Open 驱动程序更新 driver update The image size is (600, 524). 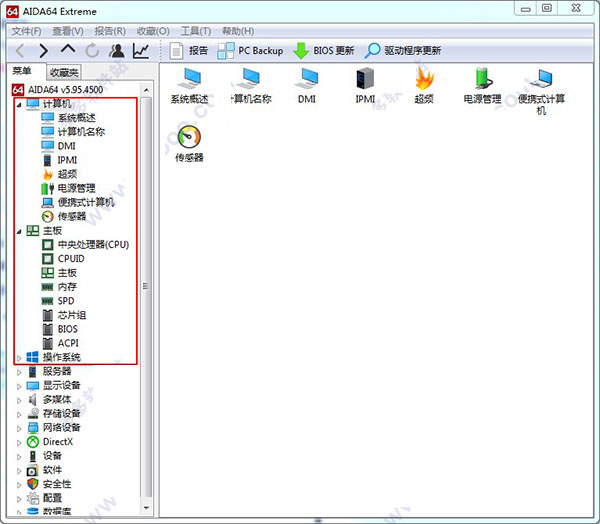[403, 51]
